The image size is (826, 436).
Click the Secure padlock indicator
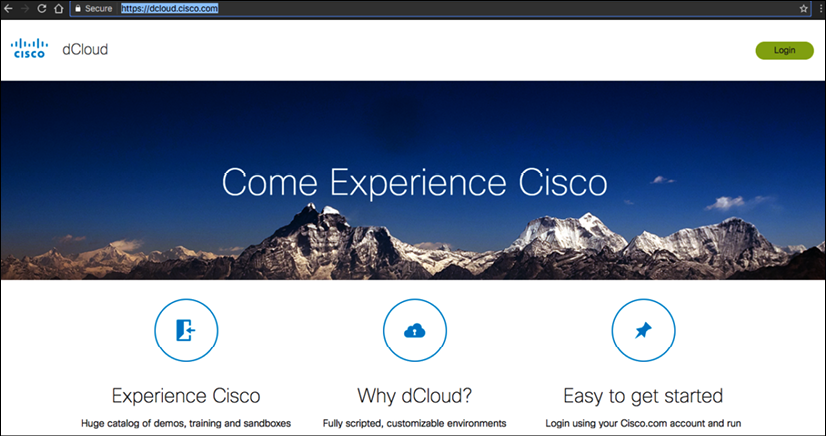click(x=93, y=8)
